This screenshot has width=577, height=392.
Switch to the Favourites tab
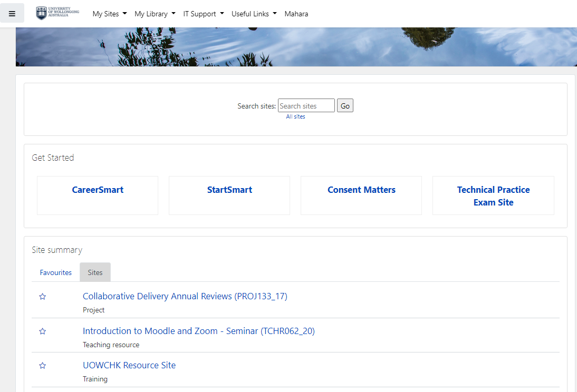tap(55, 272)
